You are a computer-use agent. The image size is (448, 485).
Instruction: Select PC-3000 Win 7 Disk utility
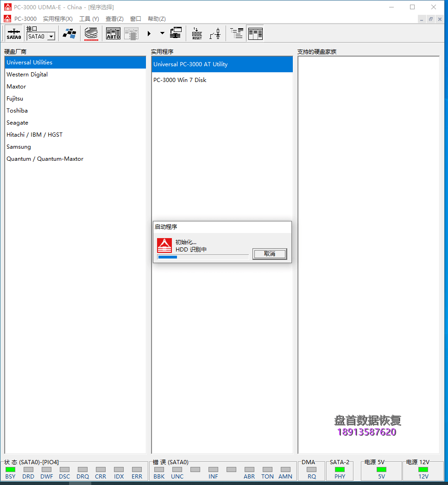tap(222, 80)
